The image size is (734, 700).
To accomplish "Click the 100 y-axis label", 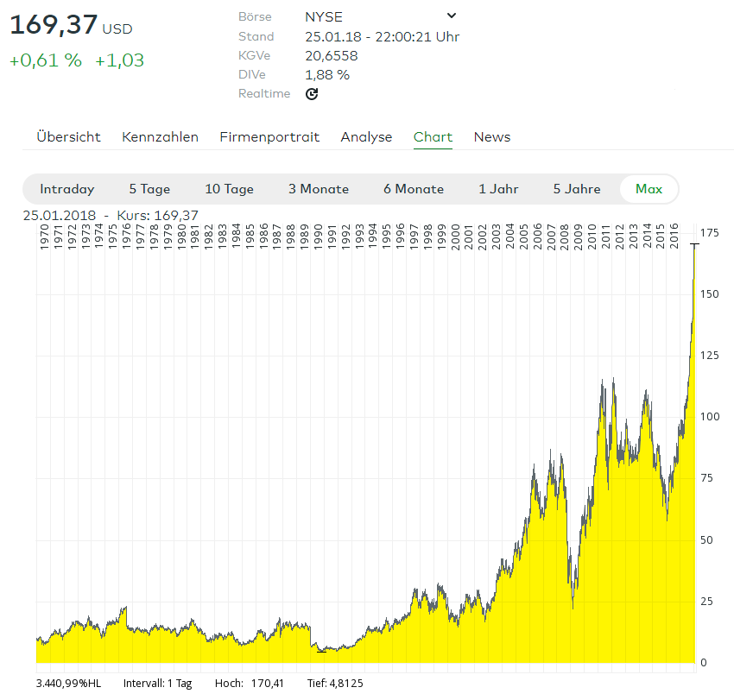I will tap(709, 416).
